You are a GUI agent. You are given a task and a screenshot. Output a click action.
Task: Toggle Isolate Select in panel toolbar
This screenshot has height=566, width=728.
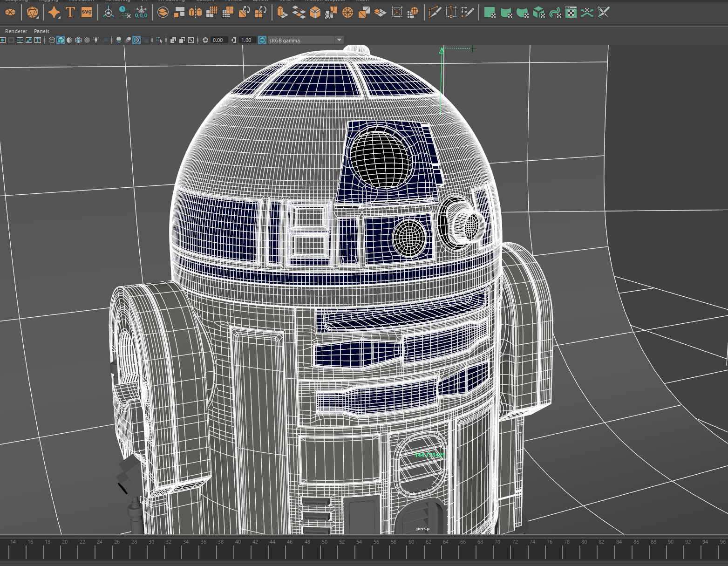tap(160, 40)
